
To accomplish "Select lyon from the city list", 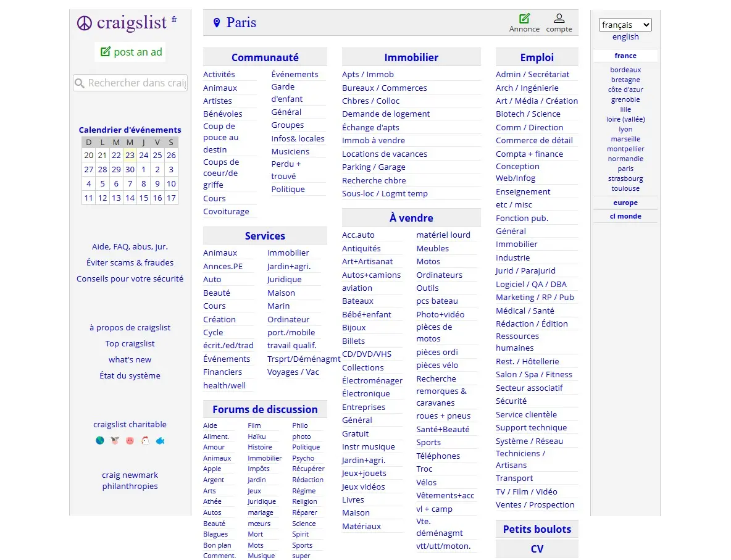I will pyautogui.click(x=625, y=129).
